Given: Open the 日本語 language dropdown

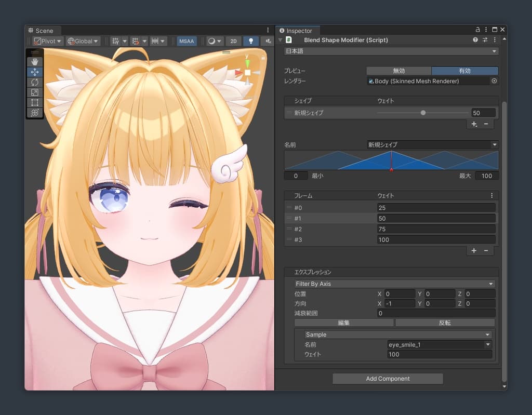Looking at the screenshot, I should coord(391,51).
